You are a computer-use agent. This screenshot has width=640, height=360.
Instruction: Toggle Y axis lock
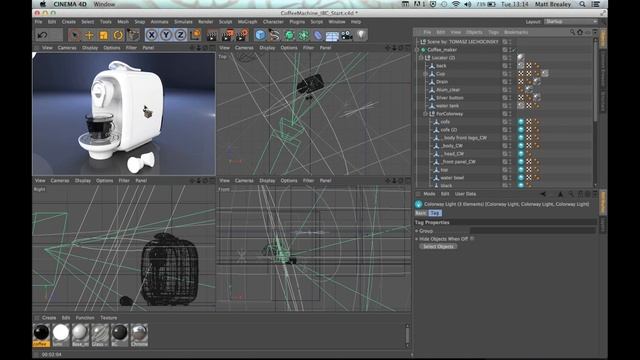[x=166, y=35]
